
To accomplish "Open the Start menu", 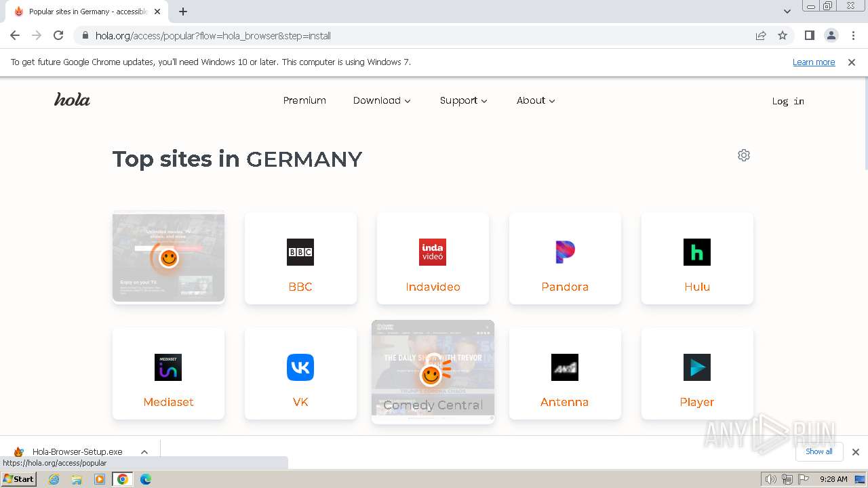I will point(19,479).
